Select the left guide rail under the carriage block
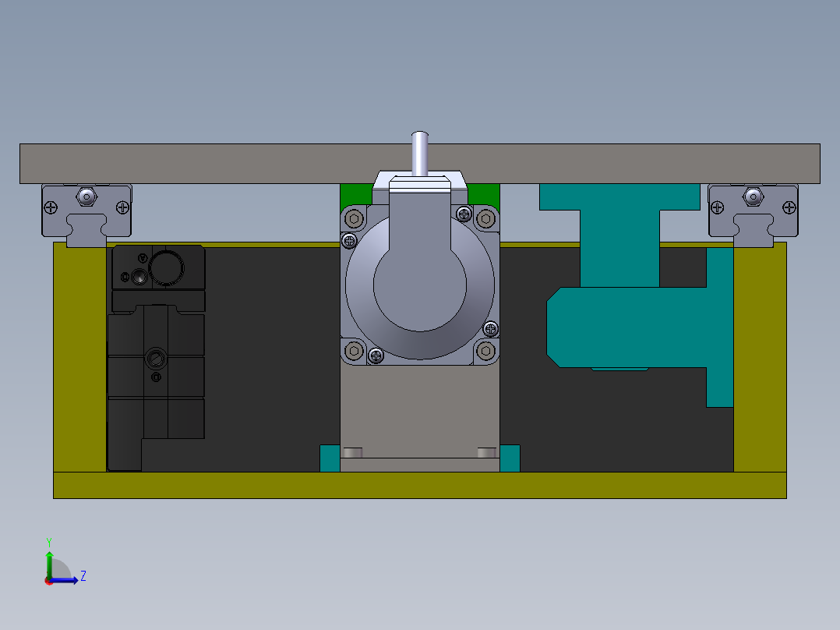The height and width of the screenshot is (630, 840). tap(86, 231)
